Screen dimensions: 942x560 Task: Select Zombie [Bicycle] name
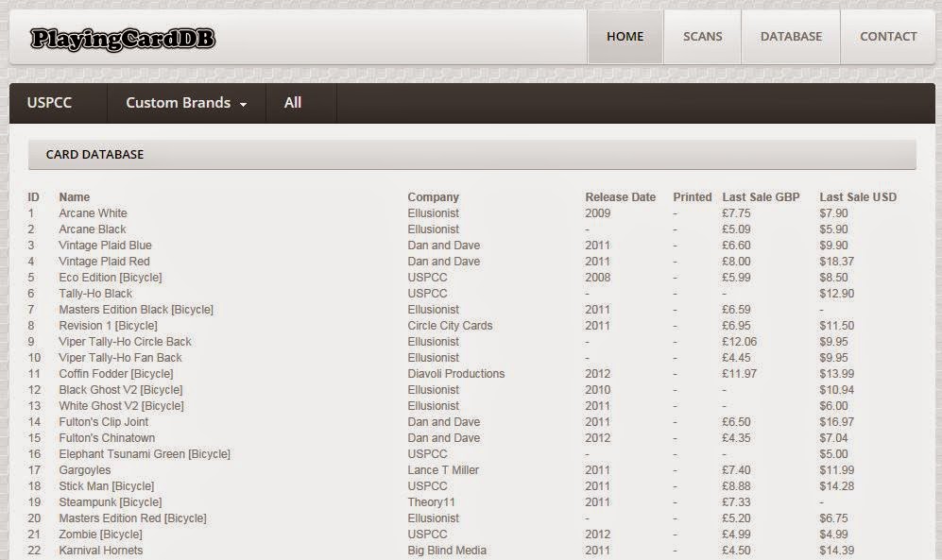point(100,535)
